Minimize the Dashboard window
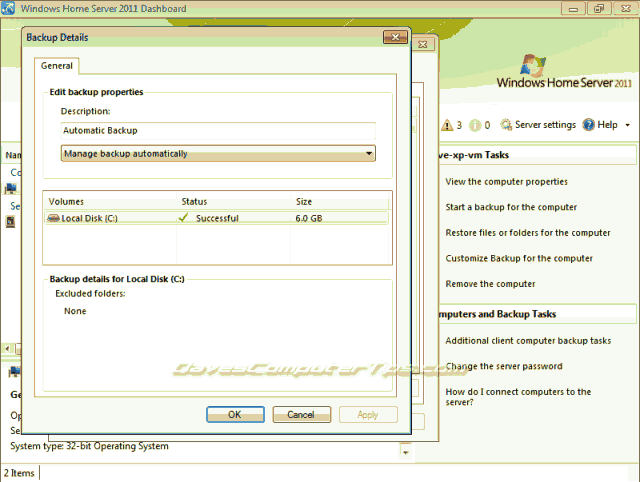640x482 pixels. click(573, 8)
